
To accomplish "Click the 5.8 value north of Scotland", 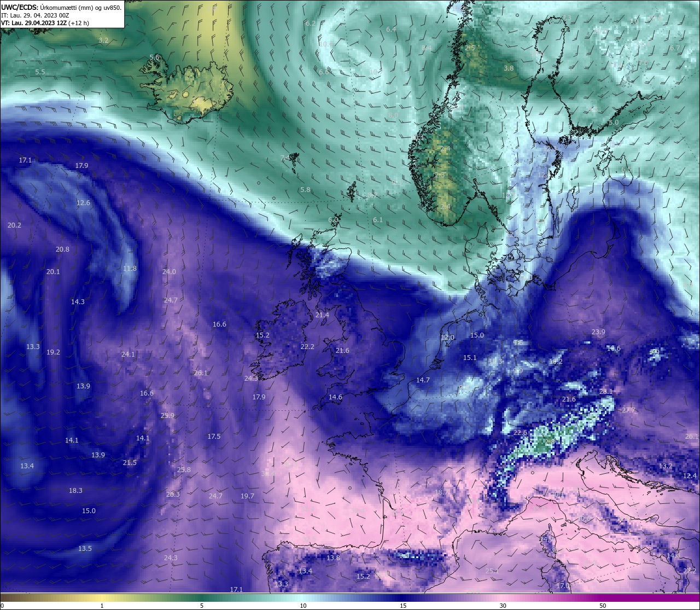I will coord(305,190).
